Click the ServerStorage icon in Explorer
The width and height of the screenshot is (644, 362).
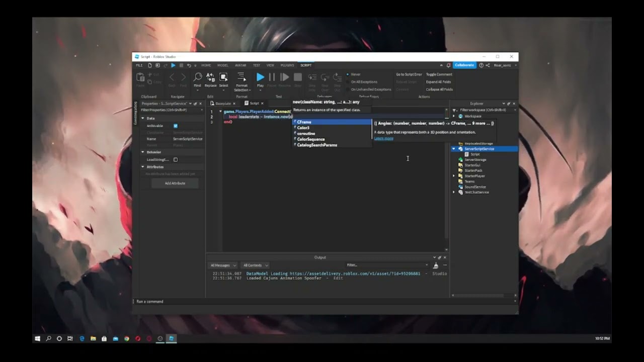pyautogui.click(x=460, y=160)
